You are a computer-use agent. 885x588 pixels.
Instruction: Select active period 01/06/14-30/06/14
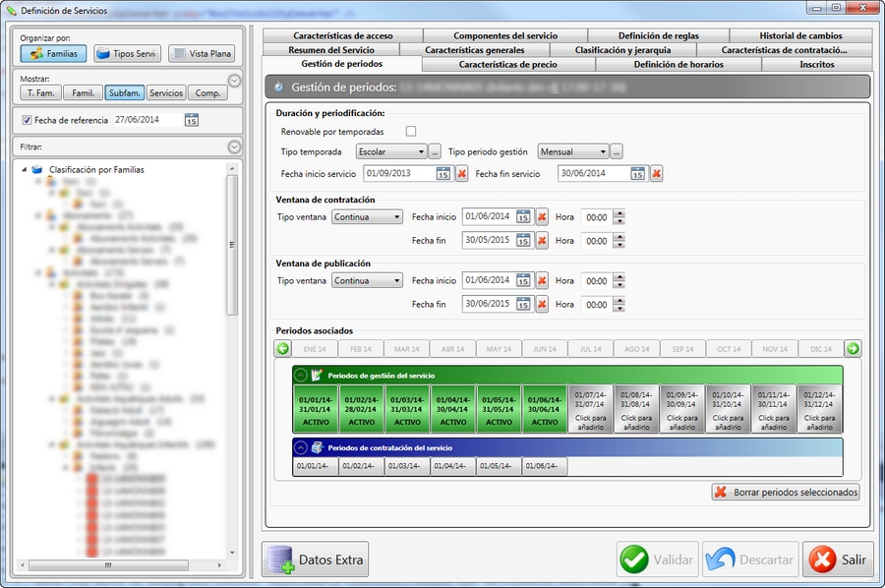(x=545, y=409)
